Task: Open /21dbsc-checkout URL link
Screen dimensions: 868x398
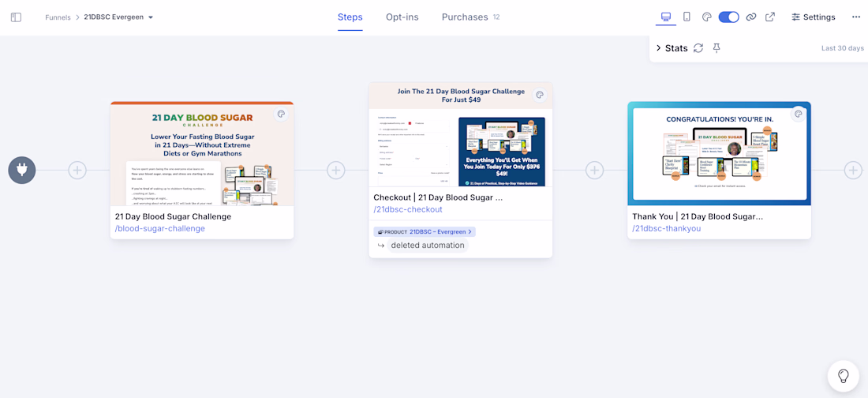Action: (x=408, y=209)
